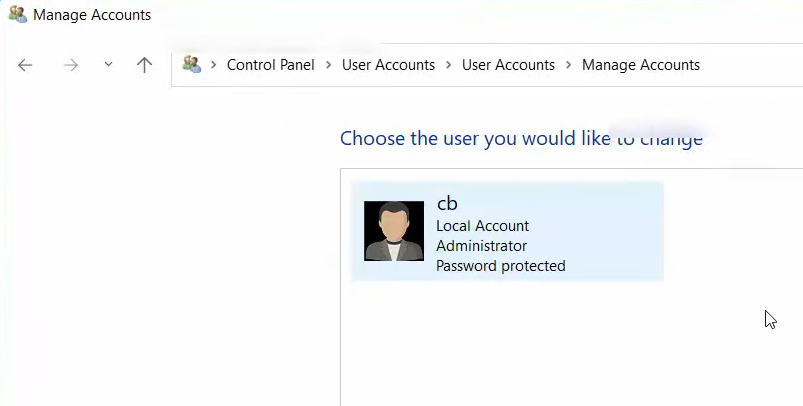803x406 pixels.
Task: Open the recent locations dropdown
Action: [x=108, y=65]
